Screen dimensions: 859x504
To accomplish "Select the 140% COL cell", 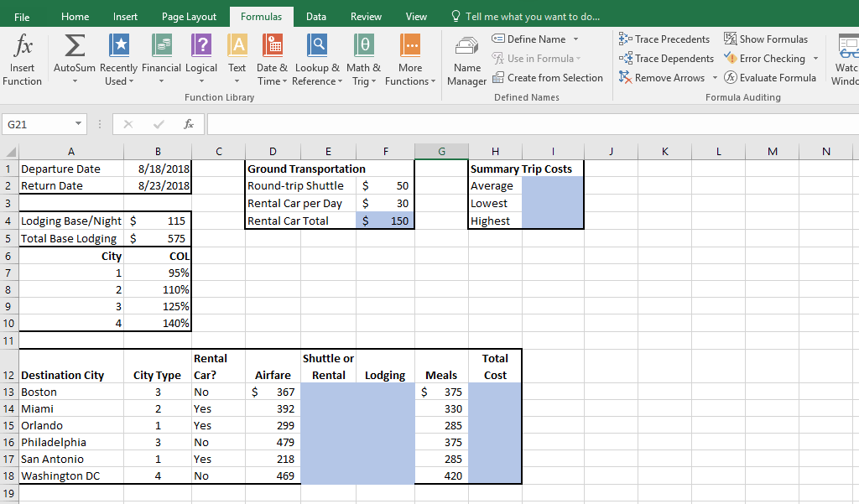I will pos(158,323).
